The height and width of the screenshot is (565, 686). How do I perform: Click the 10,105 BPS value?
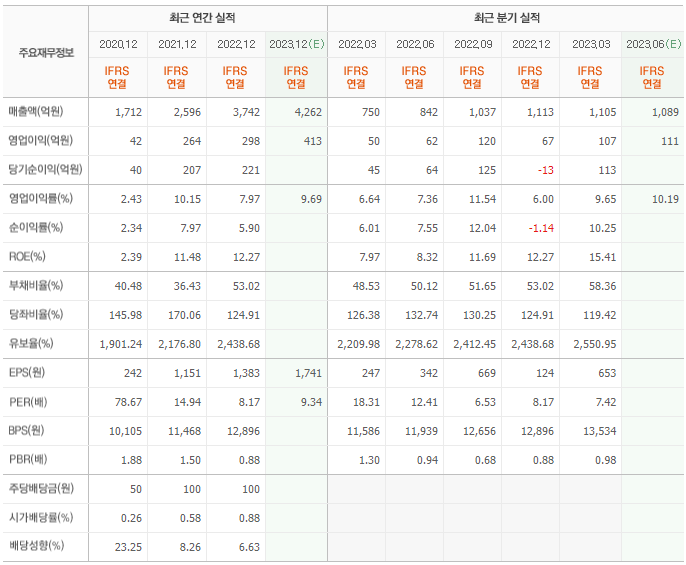point(125,431)
